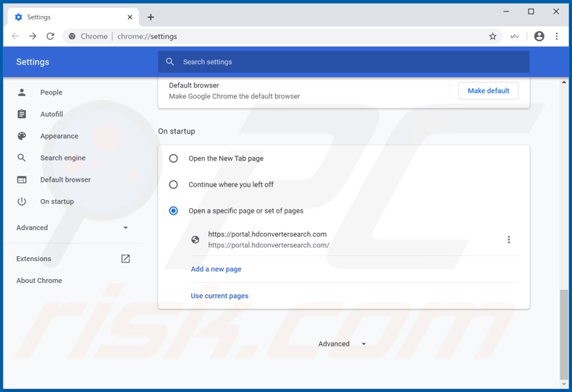Open the profile avatar menu
This screenshot has height=392, width=572.
[x=539, y=36]
